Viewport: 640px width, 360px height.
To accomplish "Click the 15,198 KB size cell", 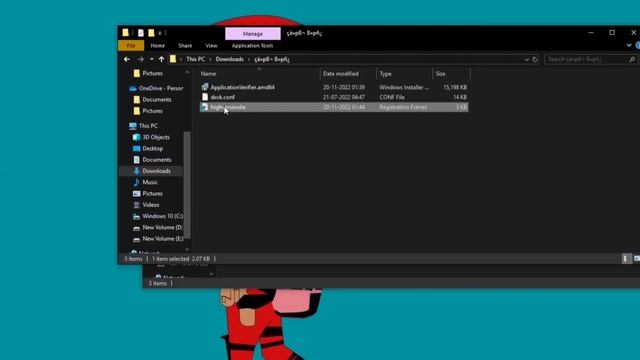I will coord(455,87).
